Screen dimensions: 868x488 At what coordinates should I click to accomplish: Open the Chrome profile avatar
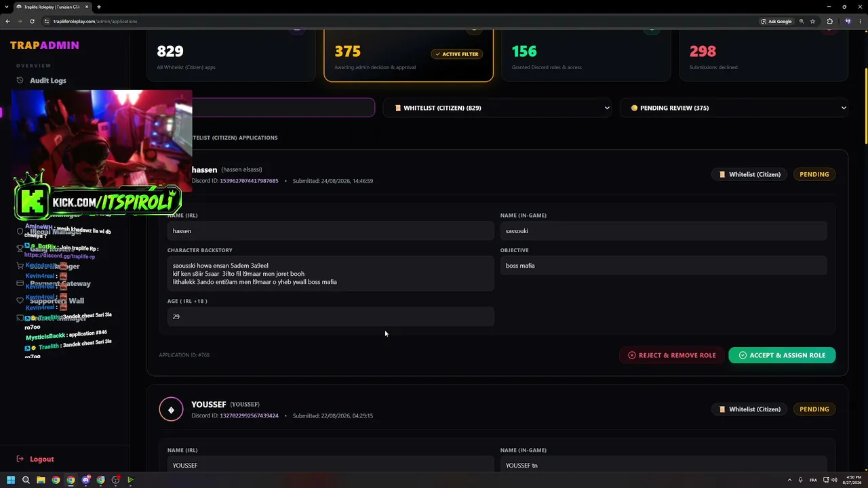(848, 21)
